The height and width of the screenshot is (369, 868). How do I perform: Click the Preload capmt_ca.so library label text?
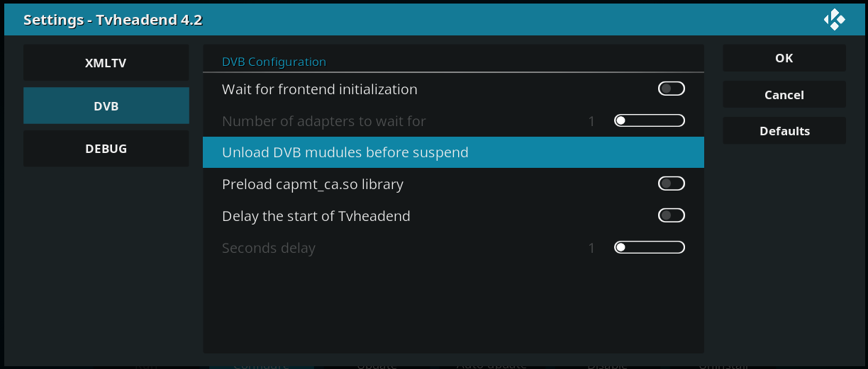312,184
